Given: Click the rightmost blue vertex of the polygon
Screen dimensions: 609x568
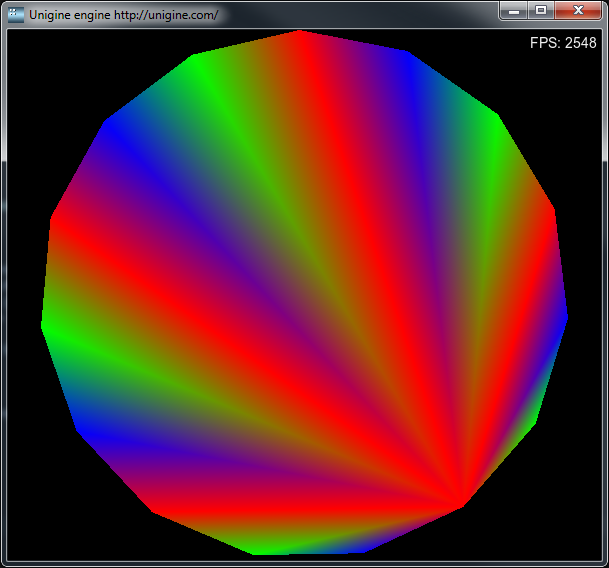Looking at the screenshot, I should (x=565, y=315).
